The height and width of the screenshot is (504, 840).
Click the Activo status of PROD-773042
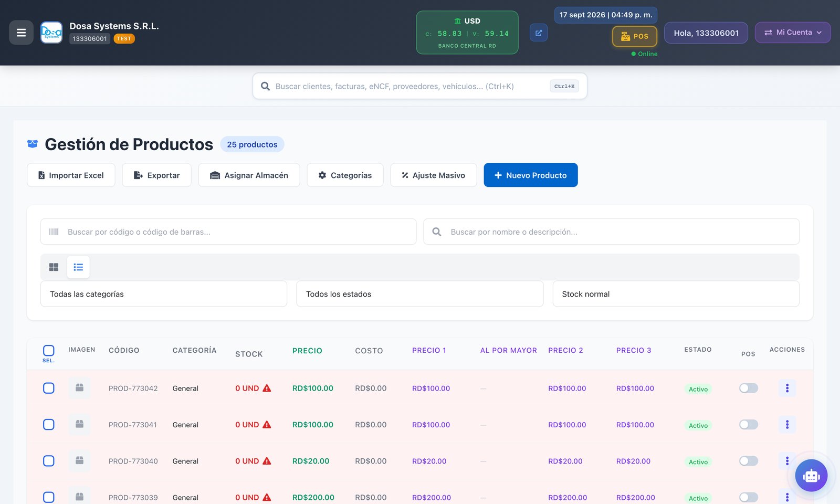pos(698,389)
